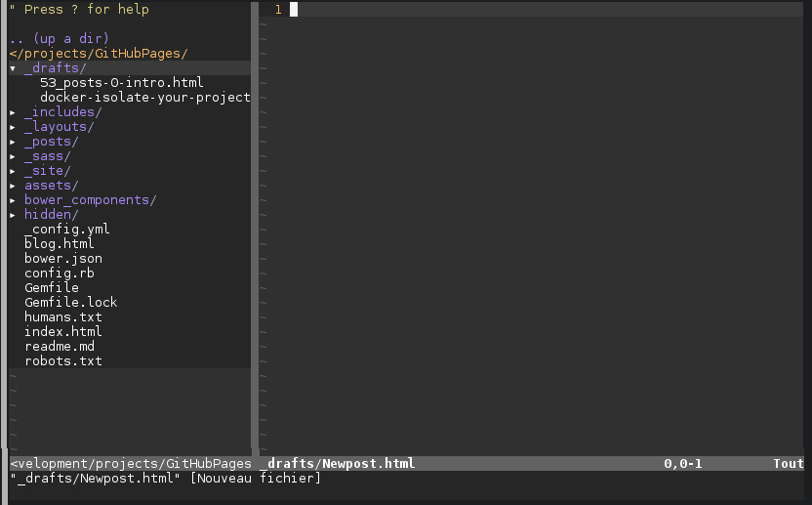
Task: Open humans.txt in the tree
Action: coord(63,316)
